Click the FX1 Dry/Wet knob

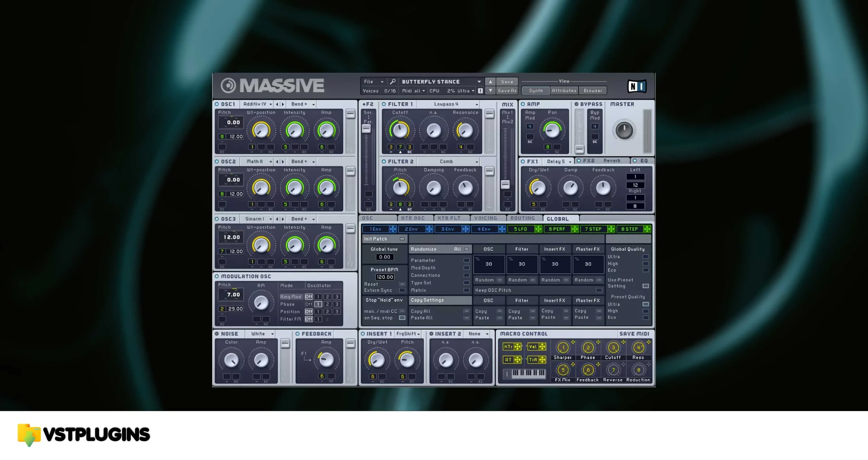coord(538,188)
